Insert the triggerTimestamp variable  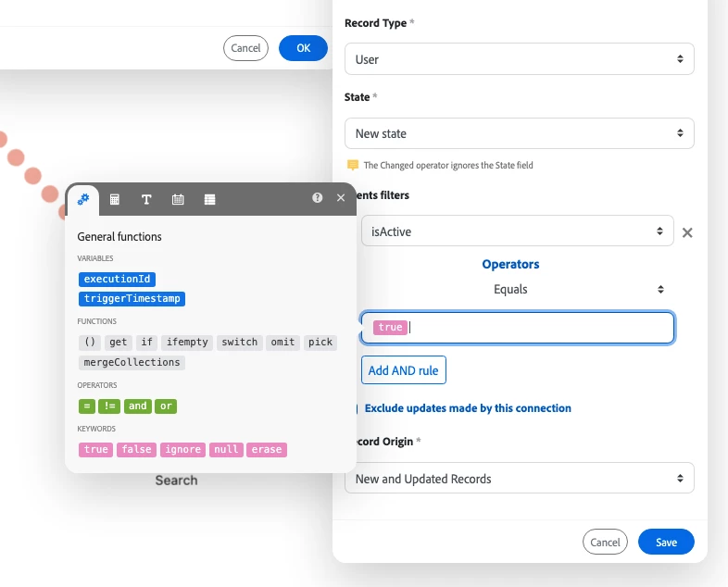(x=132, y=298)
